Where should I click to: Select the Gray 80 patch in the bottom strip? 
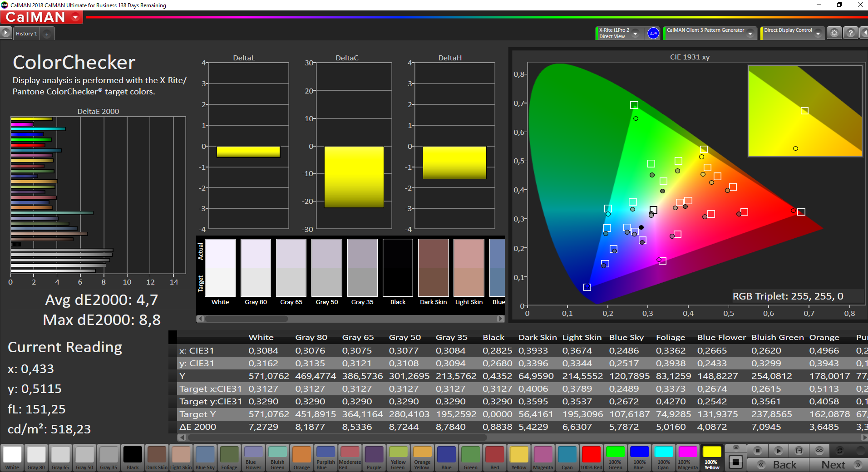[x=36, y=458]
